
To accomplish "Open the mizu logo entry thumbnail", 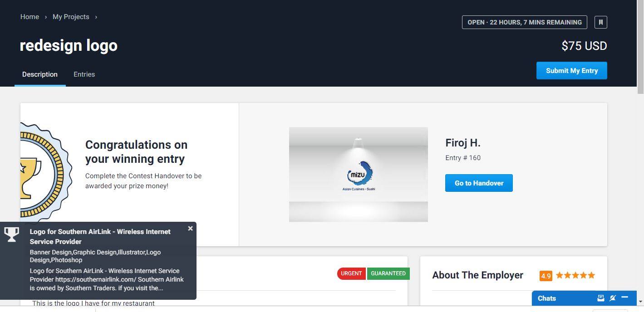I will (x=359, y=175).
